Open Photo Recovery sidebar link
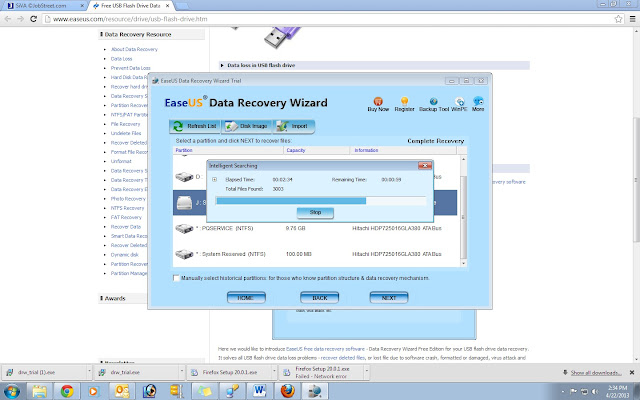Screen dimensions: 640x400 pyautogui.click(x=128, y=199)
